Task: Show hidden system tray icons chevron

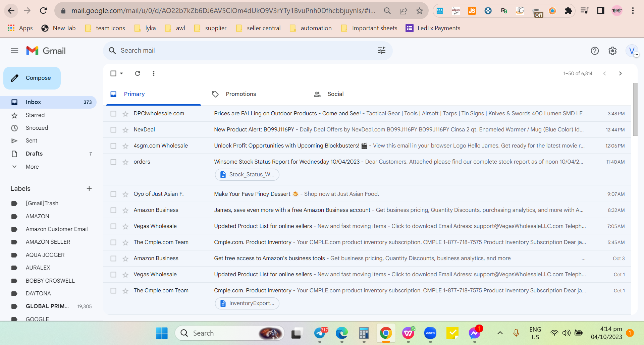Action: click(500, 333)
